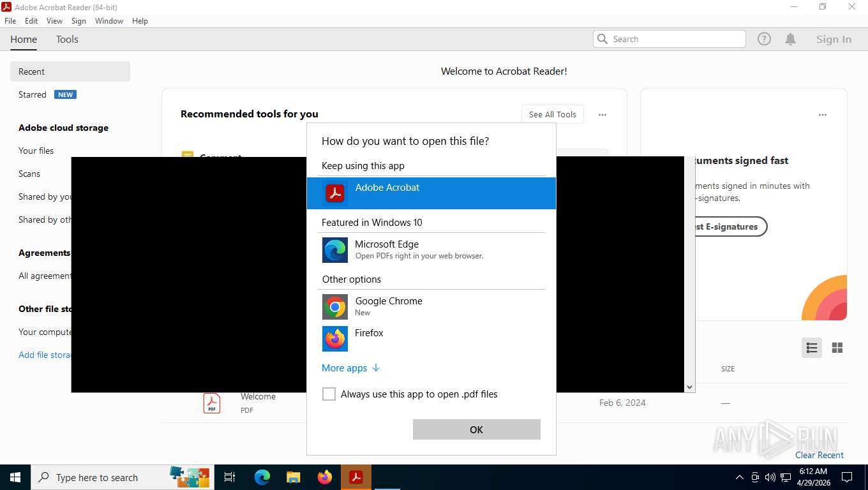This screenshot has width=868, height=490.
Task: Open the Window menu
Action: (x=109, y=21)
